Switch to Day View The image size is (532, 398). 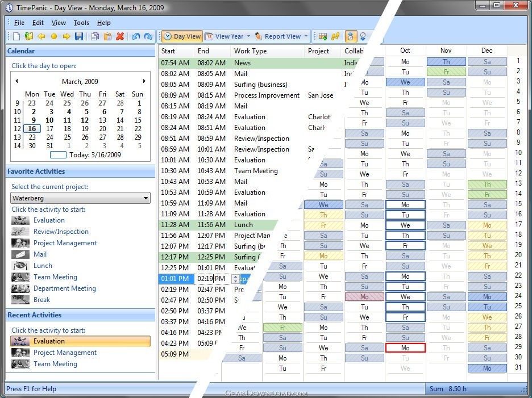point(182,36)
